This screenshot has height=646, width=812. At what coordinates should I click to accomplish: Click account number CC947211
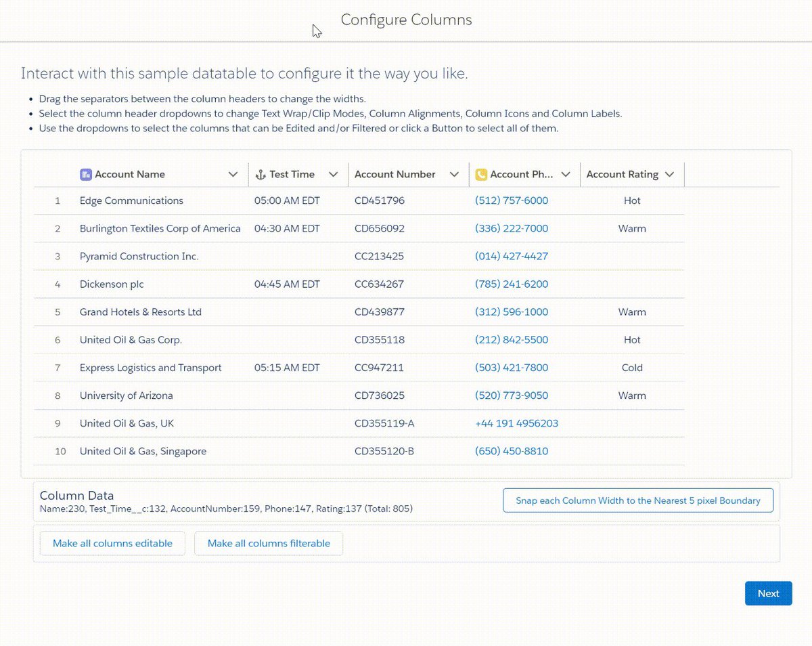pyautogui.click(x=379, y=368)
